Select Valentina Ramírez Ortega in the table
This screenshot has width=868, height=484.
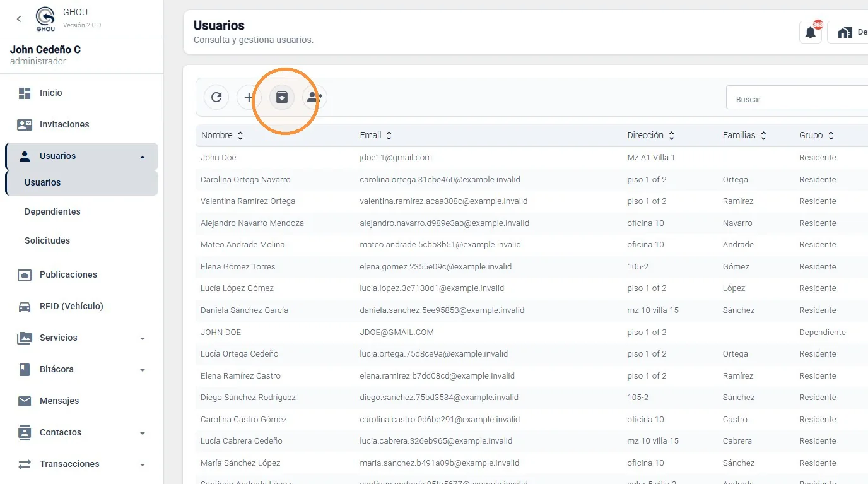pos(248,201)
